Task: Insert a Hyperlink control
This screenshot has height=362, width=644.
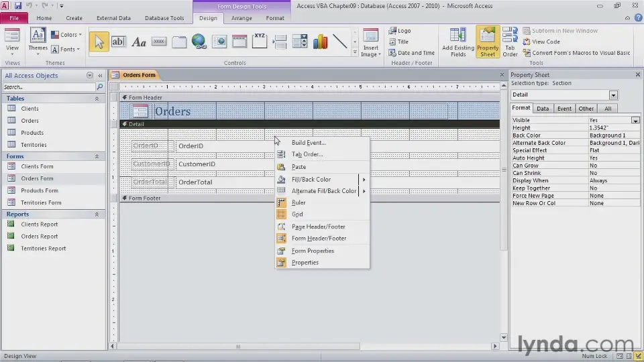Action: tap(199, 42)
